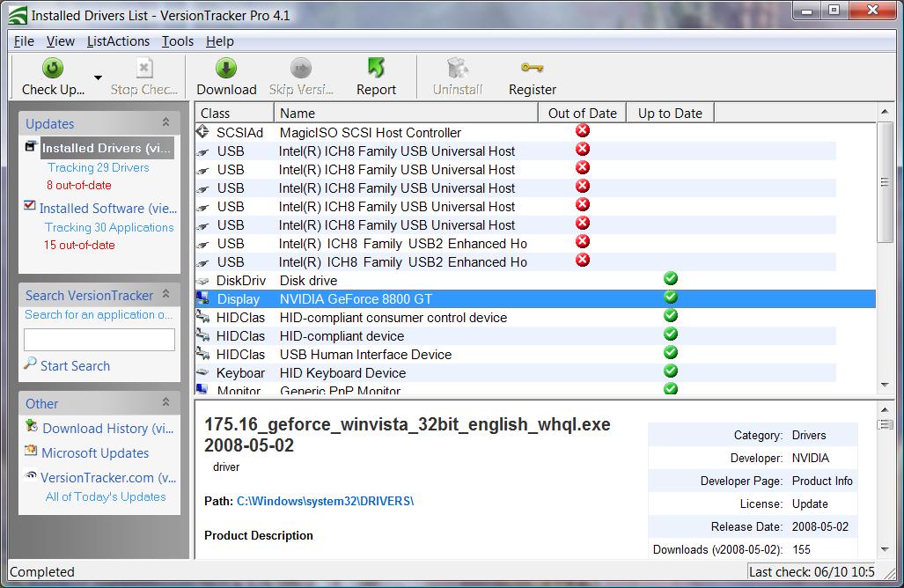Viewport: 904px width, 588px height.
Task: Open the View menu
Action: click(x=61, y=41)
